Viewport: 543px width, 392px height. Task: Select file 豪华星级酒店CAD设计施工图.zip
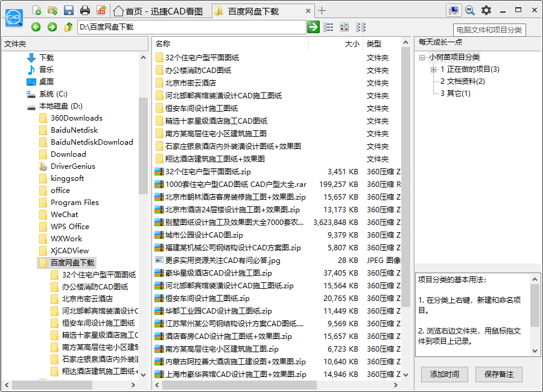pyautogui.click(x=218, y=273)
